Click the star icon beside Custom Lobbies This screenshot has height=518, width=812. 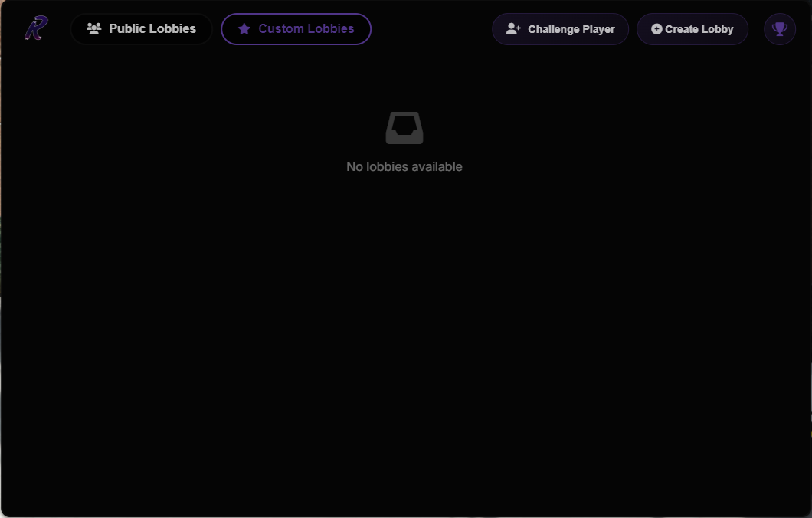[x=244, y=29]
